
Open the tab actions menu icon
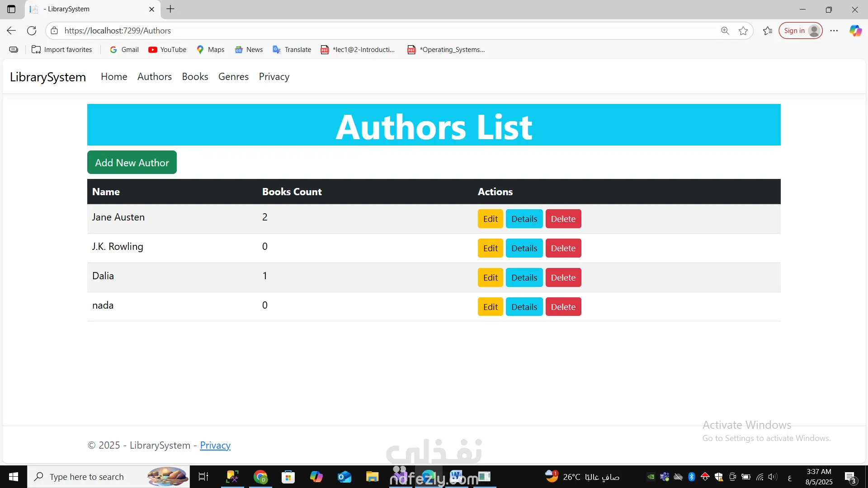tap(11, 9)
